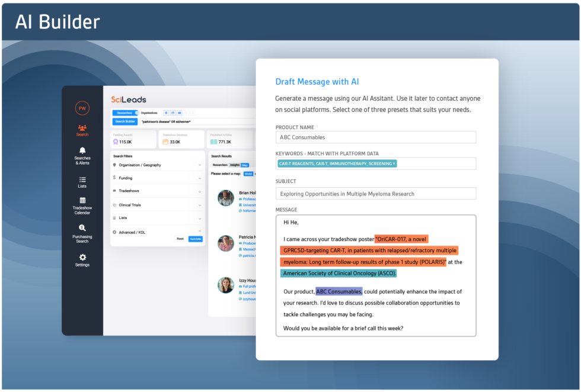Select the World map option
The height and width of the screenshot is (392, 581).
[x=247, y=172]
